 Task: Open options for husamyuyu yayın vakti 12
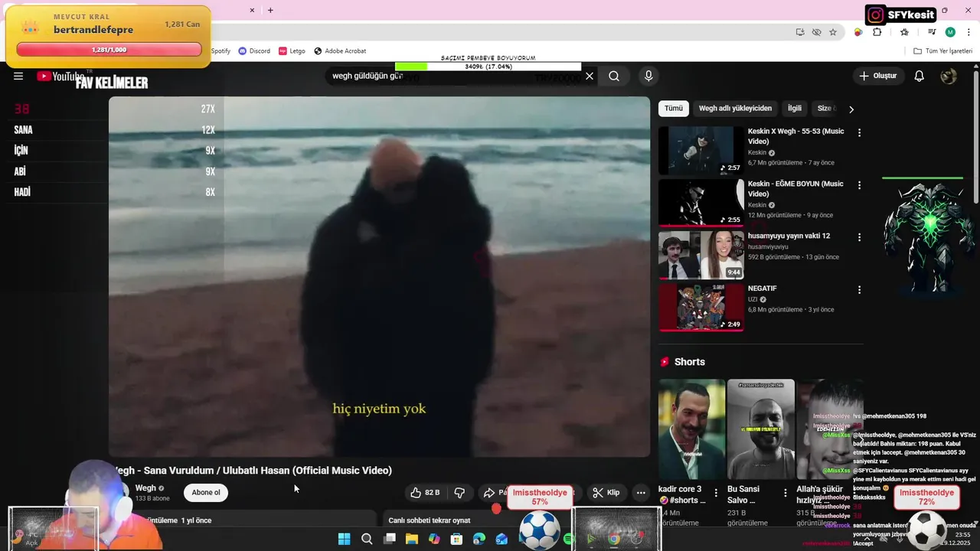859,237
